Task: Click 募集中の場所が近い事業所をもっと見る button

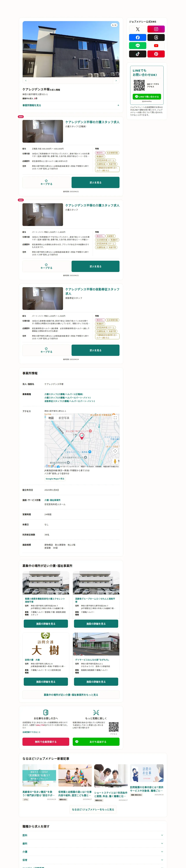Action: [x=71, y=695]
